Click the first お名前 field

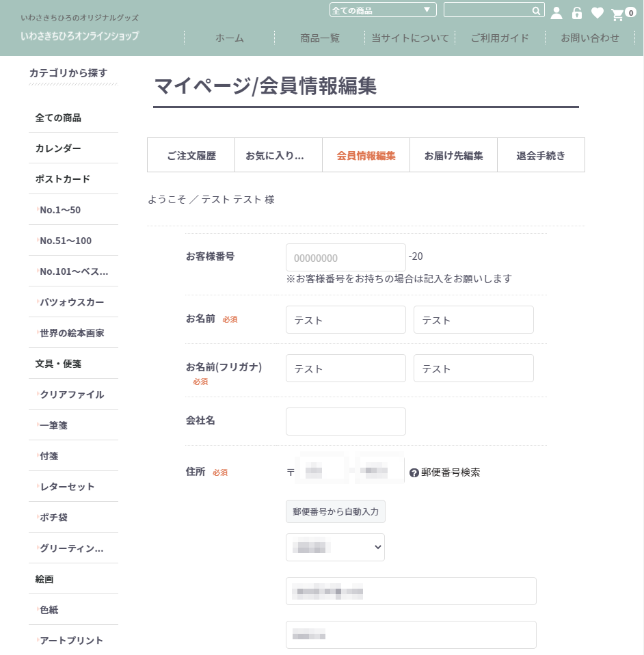point(346,320)
